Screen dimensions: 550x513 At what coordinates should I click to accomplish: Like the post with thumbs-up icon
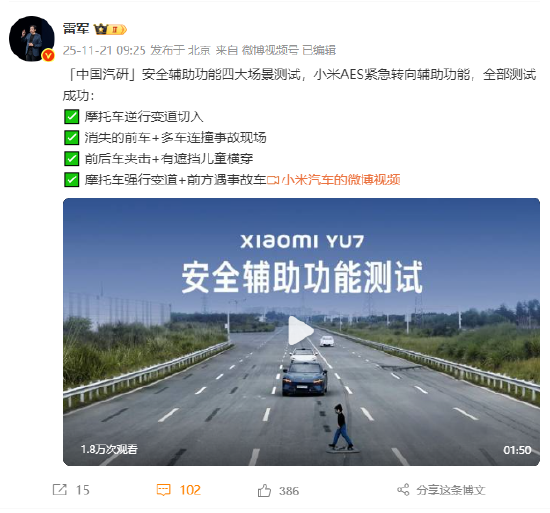point(264,490)
